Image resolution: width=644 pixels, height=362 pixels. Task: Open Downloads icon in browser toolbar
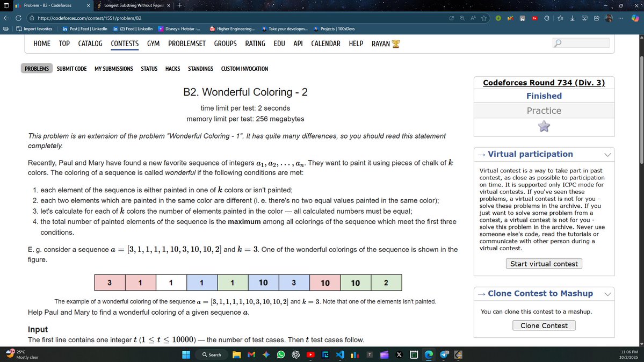(x=572, y=18)
